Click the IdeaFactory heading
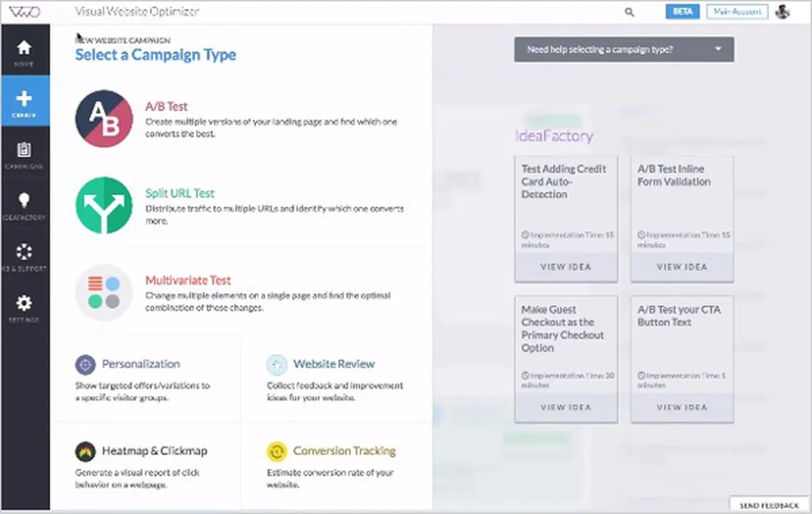The width and height of the screenshot is (812, 514). point(554,136)
